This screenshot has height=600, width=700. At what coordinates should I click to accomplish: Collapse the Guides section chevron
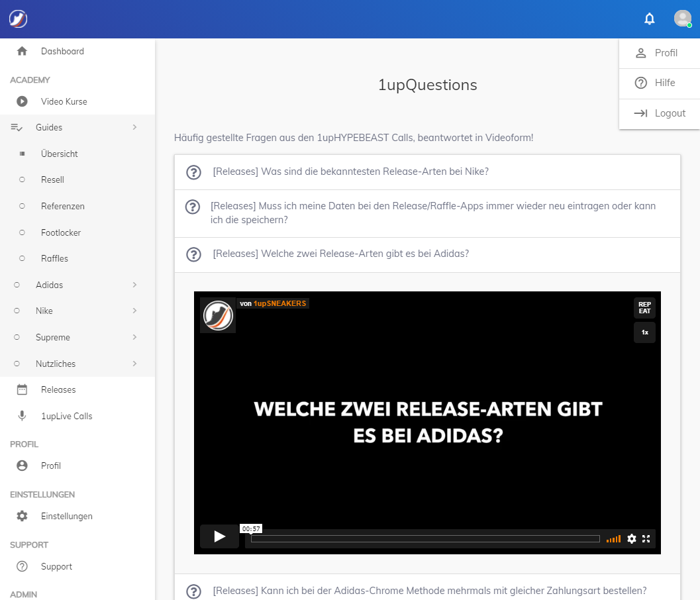(134, 128)
